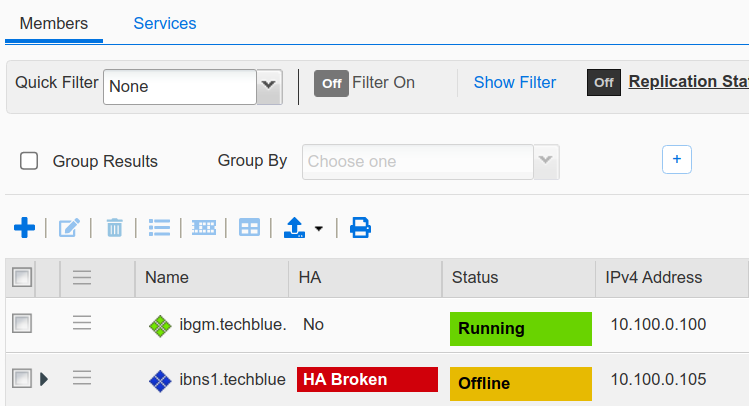Click the table view toolbar icon
This screenshot has width=749, height=406.
249,228
